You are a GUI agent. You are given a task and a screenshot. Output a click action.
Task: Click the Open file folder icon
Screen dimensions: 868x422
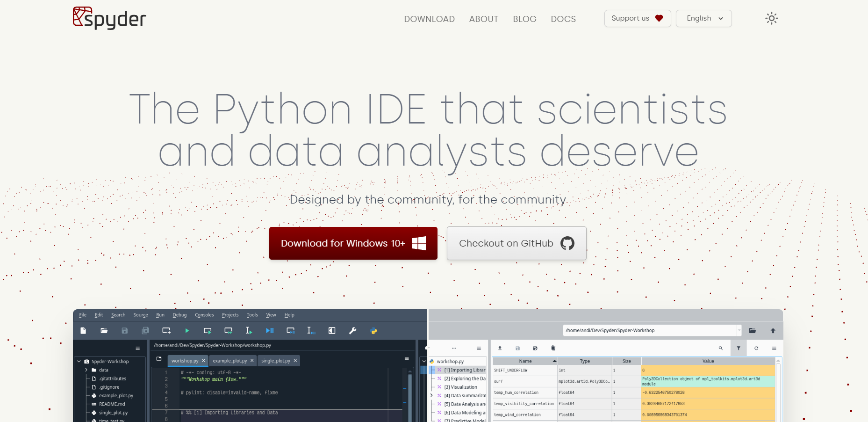pos(104,331)
